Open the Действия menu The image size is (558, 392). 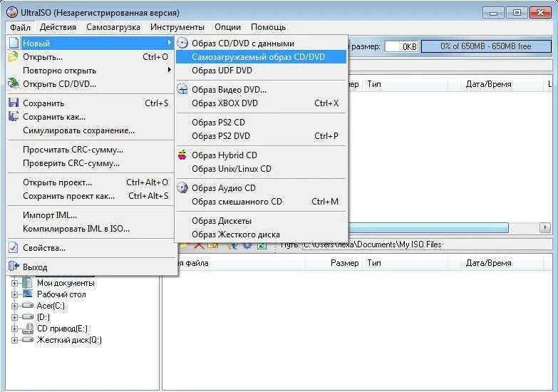click(x=58, y=27)
